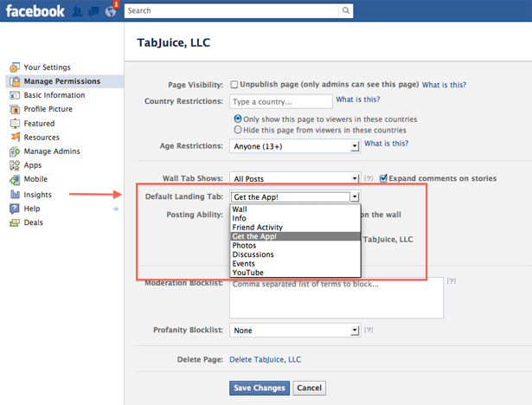The width and height of the screenshot is (532, 405).
Task: Open Deals section label
Action: pyautogui.click(x=33, y=222)
